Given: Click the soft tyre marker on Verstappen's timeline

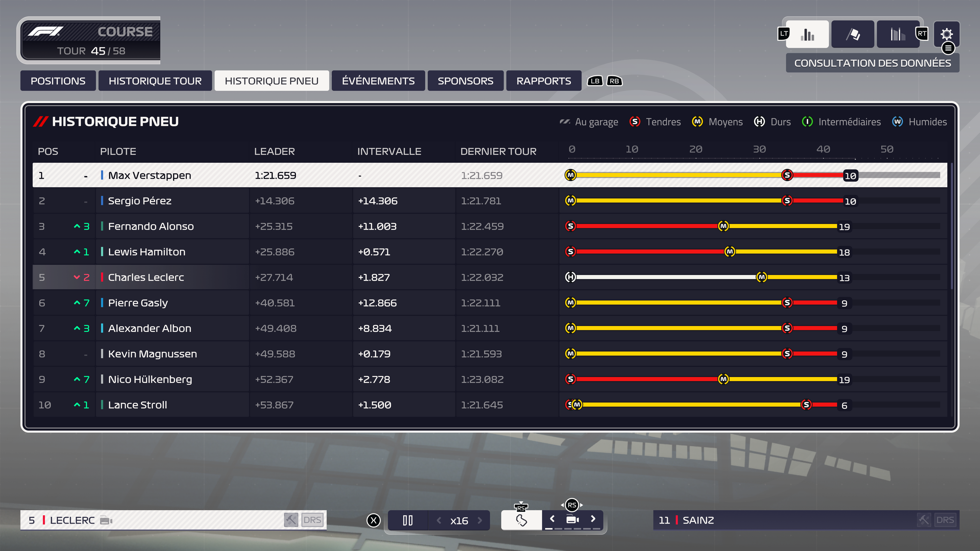Looking at the screenshot, I should pyautogui.click(x=787, y=175).
